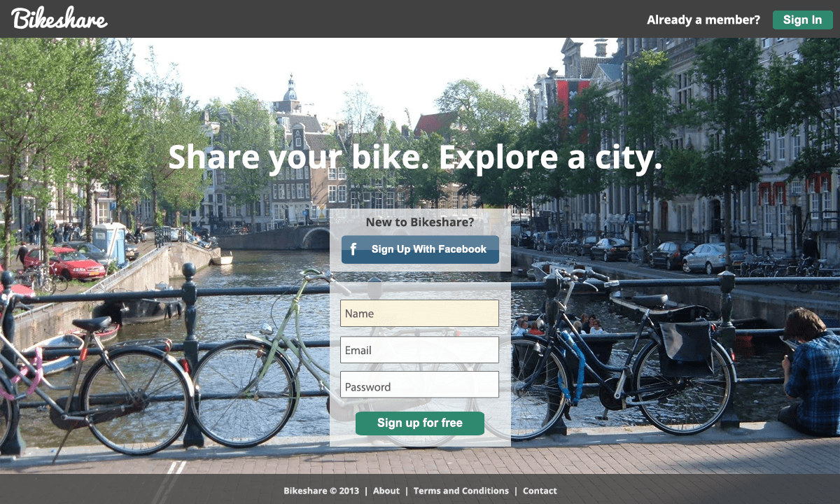This screenshot has height=504, width=840.
Task: Click into the Email field
Action: [419, 350]
